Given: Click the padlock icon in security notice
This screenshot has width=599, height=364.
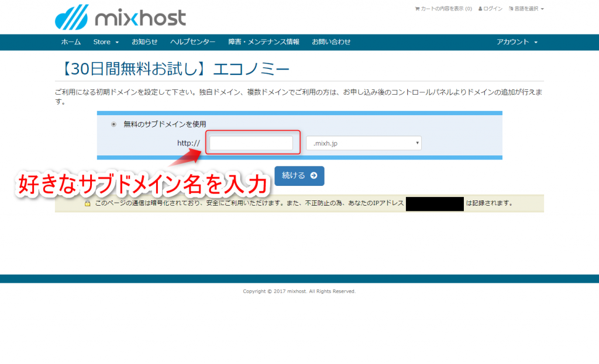Looking at the screenshot, I should pyautogui.click(x=87, y=203).
